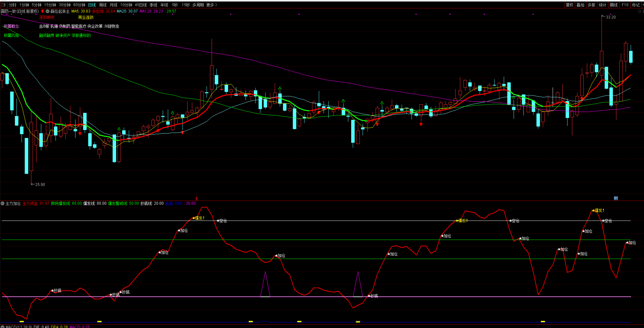Open the 画线 drawing tools button
This screenshot has width=644, height=328.
[614, 5]
